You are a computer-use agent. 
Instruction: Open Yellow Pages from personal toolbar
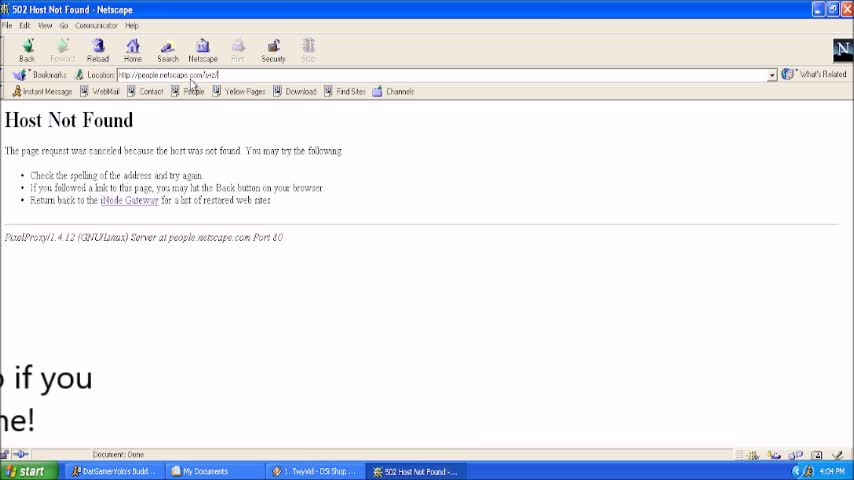(x=239, y=92)
